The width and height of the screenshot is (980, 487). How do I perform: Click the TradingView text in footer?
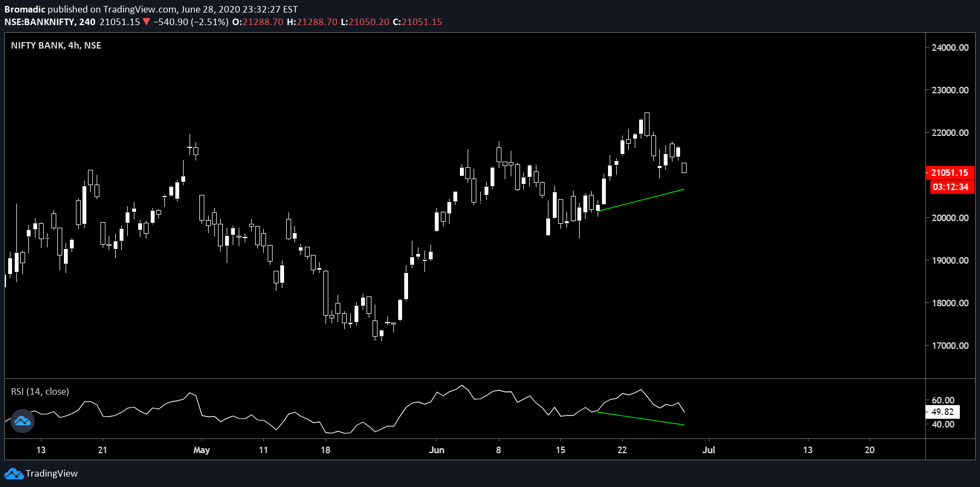point(51,473)
